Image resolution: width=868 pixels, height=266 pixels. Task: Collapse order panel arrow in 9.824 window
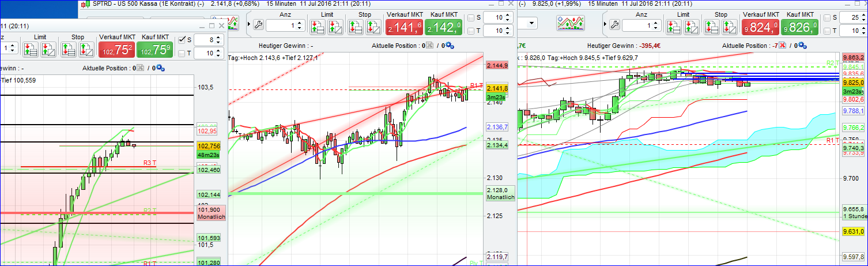pyautogui.click(x=604, y=25)
